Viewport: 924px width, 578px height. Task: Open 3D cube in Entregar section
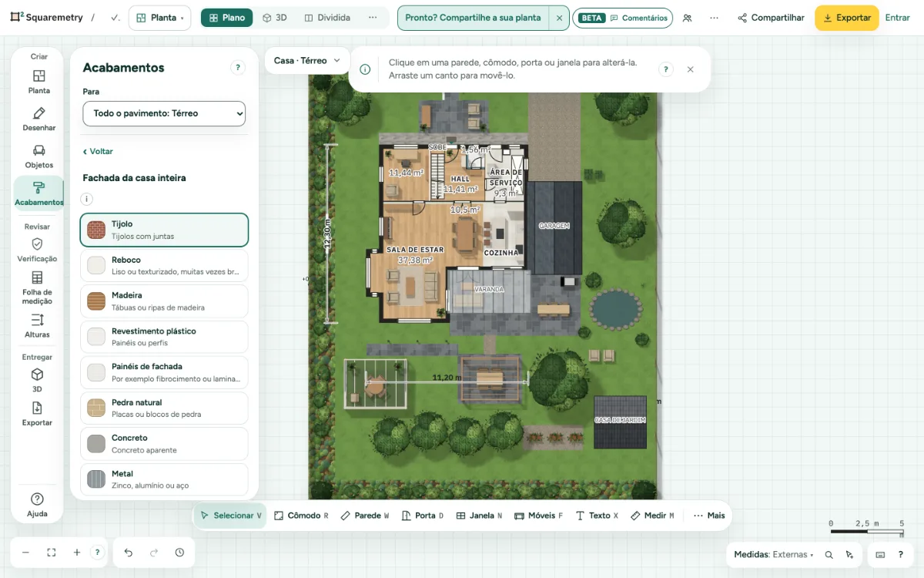(37, 379)
